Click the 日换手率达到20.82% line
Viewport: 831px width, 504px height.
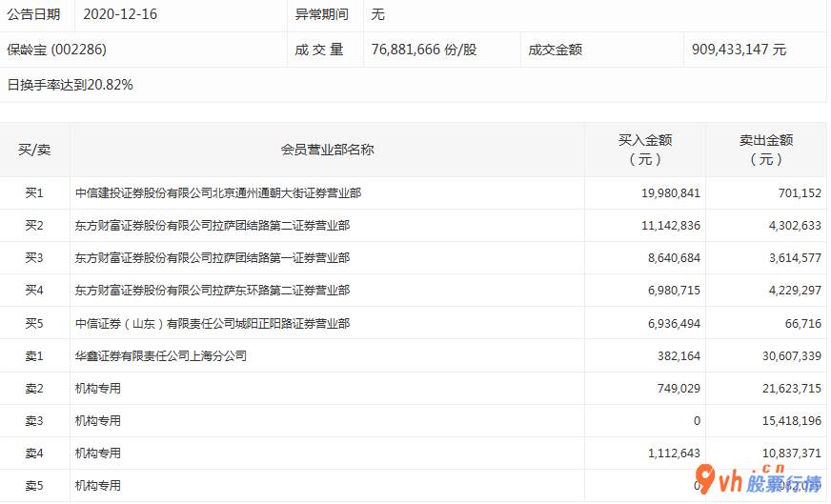(x=70, y=85)
